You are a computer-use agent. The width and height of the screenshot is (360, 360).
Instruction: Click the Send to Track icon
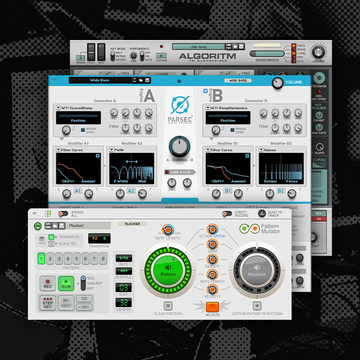tap(262, 214)
